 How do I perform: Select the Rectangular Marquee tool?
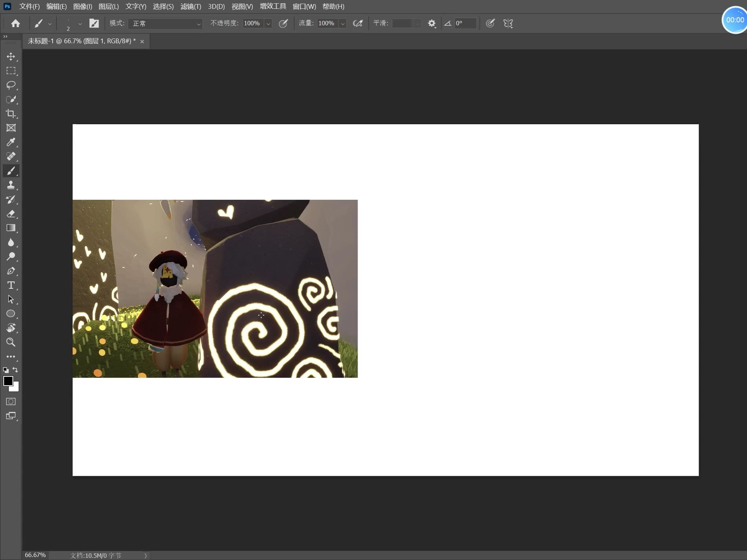point(11,71)
